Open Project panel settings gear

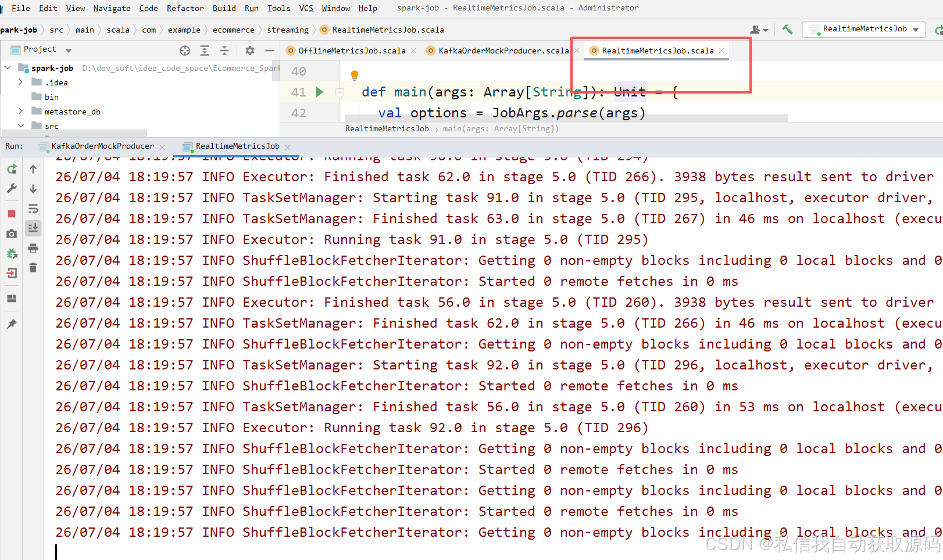click(x=250, y=51)
